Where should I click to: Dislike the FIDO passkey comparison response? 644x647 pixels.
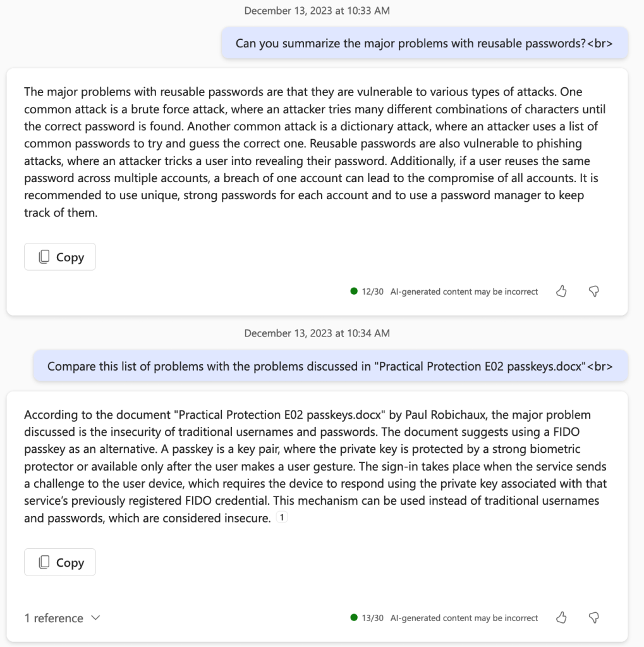coord(593,617)
